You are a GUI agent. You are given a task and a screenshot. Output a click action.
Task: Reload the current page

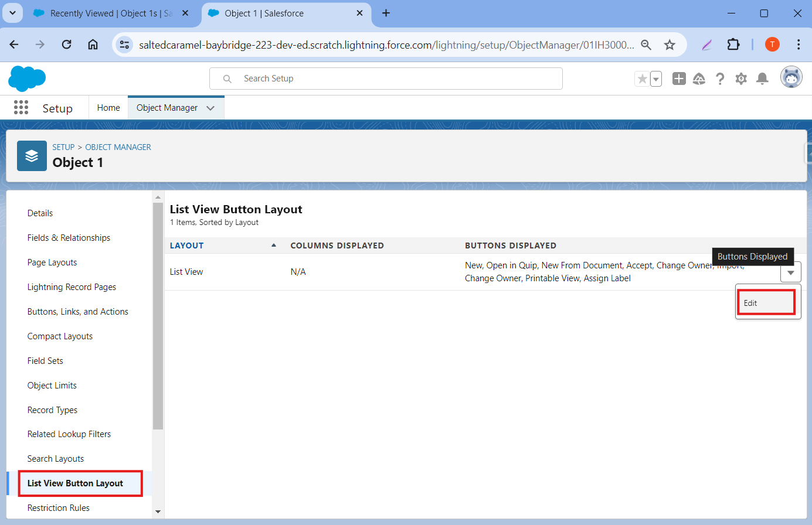tap(66, 45)
